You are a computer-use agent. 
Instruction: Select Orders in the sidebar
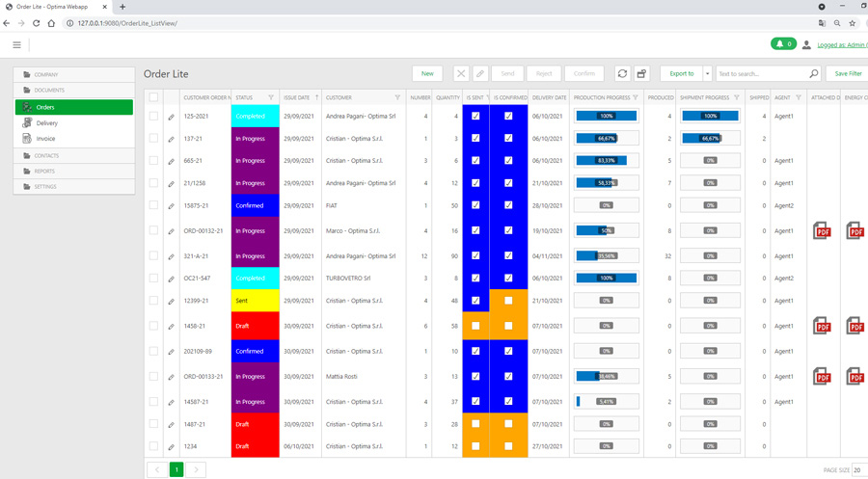74,107
